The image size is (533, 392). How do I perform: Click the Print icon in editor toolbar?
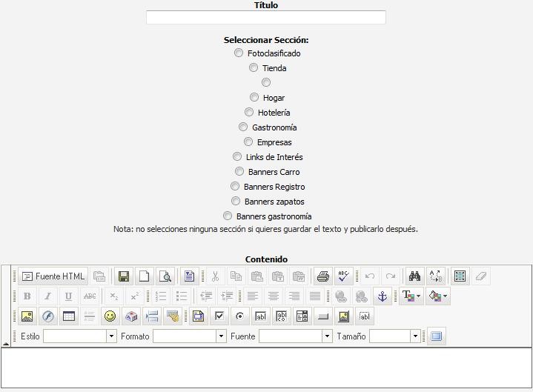322,276
